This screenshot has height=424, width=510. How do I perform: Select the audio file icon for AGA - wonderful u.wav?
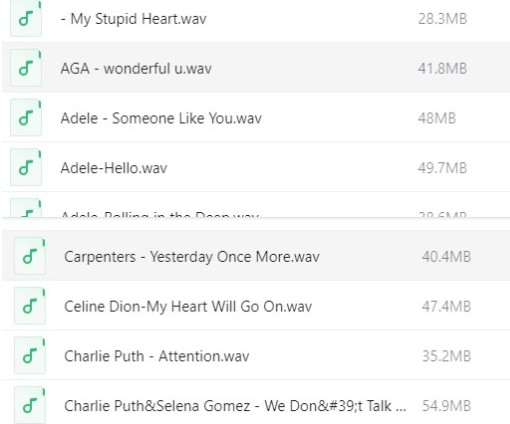pos(26,68)
